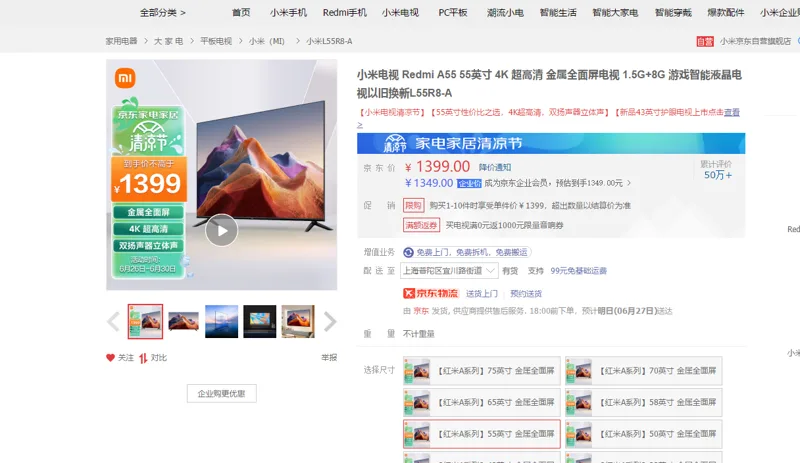The image size is (800, 463).
Task: Select 50英寸 金属全面屏 size option
Action: coord(644,434)
